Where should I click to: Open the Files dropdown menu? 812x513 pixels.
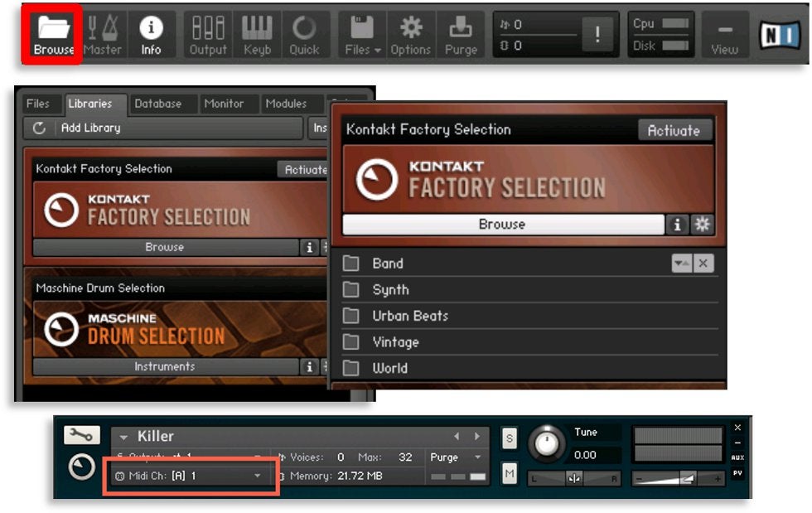pyautogui.click(x=362, y=35)
